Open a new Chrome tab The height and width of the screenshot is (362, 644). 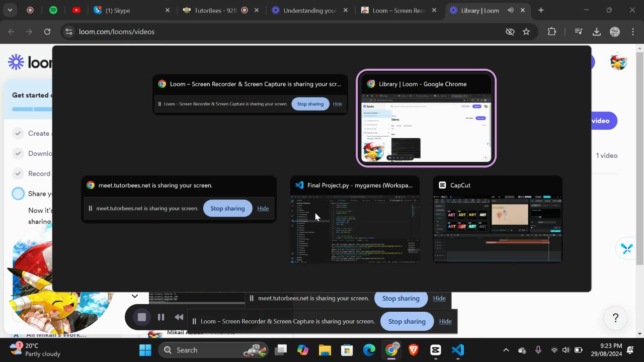541,10
